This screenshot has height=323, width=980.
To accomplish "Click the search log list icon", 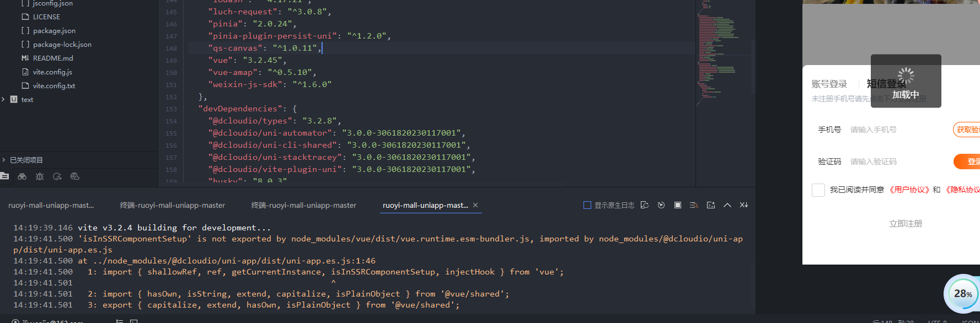I will click(694, 205).
